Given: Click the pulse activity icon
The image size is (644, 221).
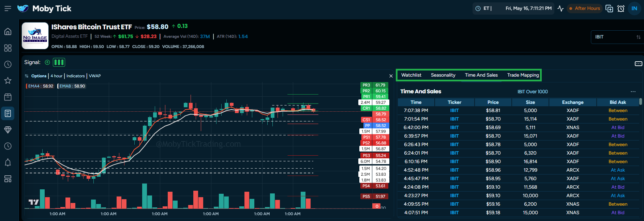Looking at the screenshot, I should (x=560, y=9).
